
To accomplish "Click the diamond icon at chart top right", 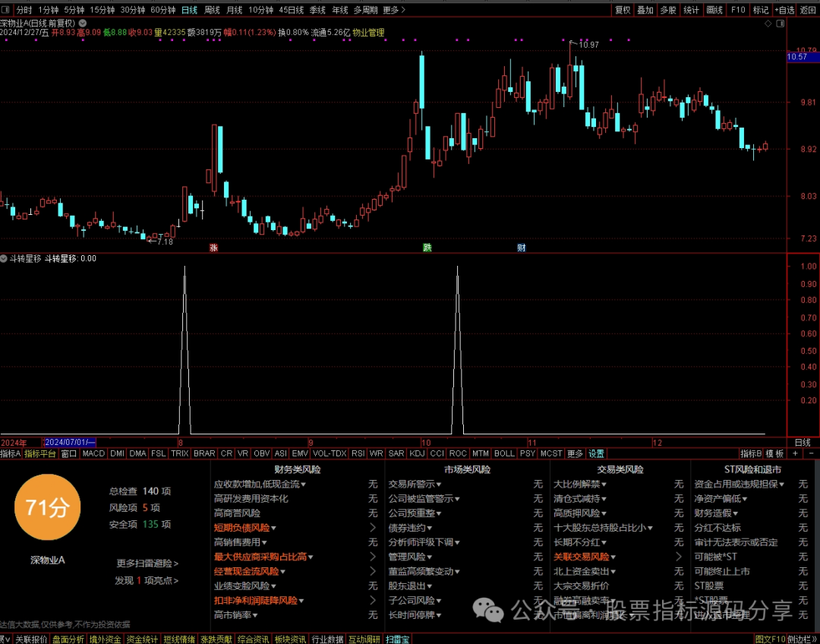I will coord(768,24).
